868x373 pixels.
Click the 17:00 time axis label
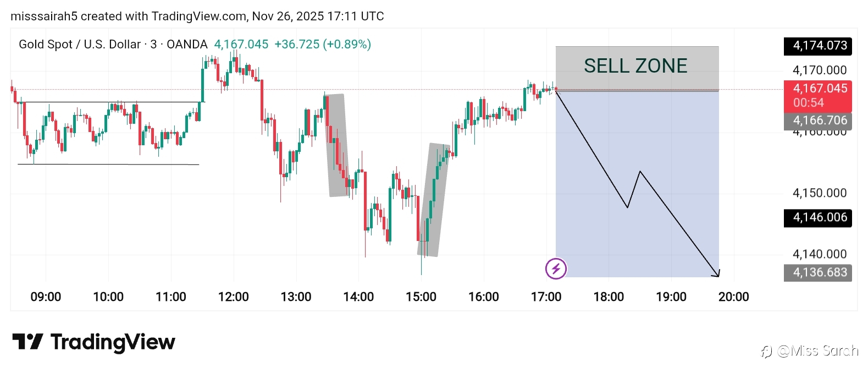pos(546,297)
